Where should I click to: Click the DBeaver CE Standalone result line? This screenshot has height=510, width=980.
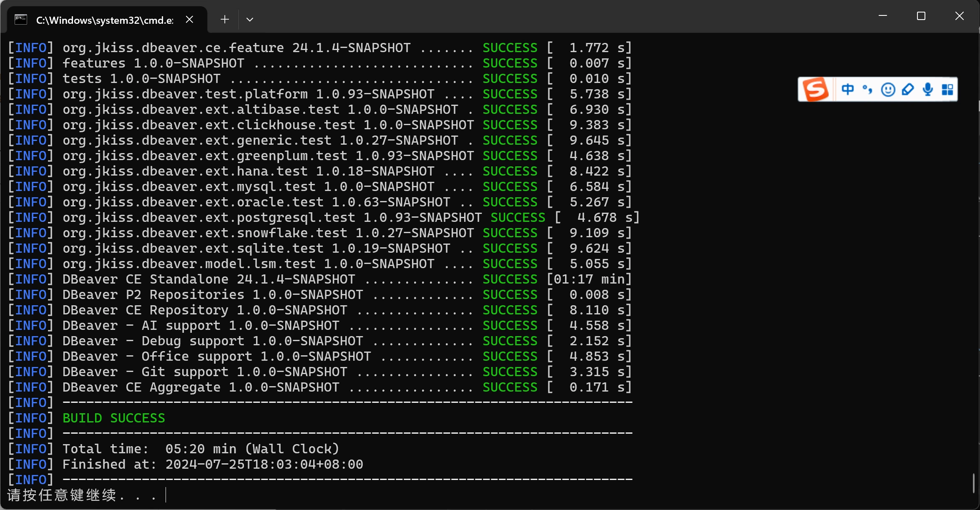pos(209,279)
